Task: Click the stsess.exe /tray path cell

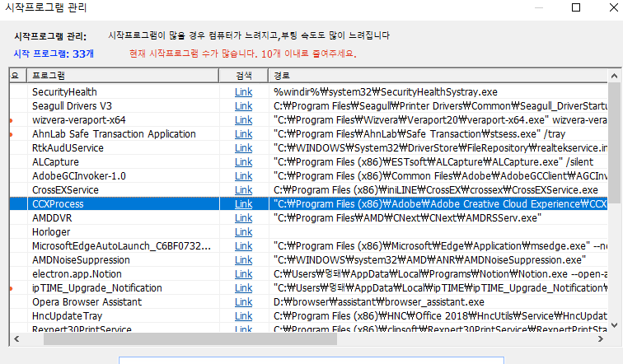Action: pos(438,134)
